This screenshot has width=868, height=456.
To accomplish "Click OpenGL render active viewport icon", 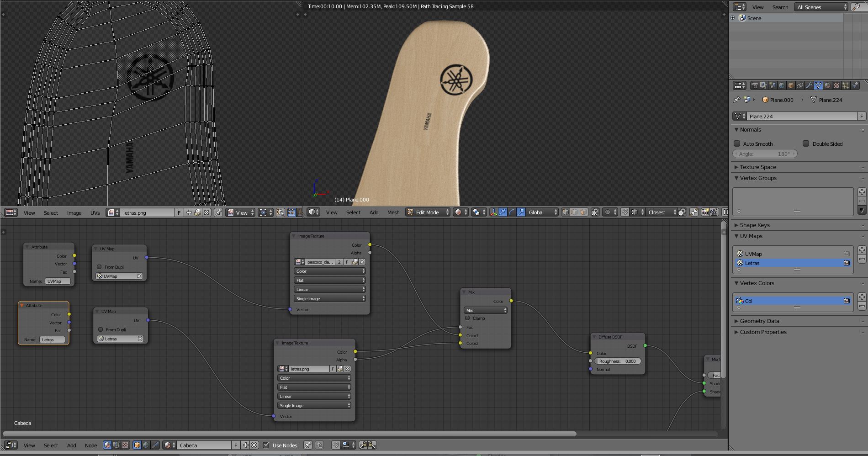I will 705,212.
